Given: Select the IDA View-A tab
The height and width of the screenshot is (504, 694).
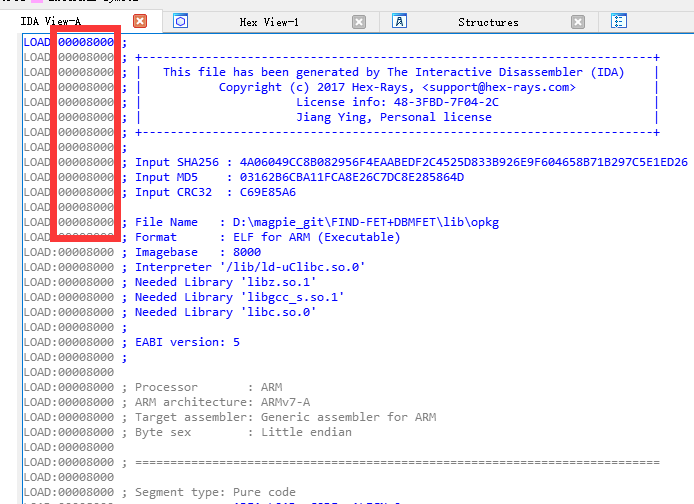Looking at the screenshot, I should (51, 22).
